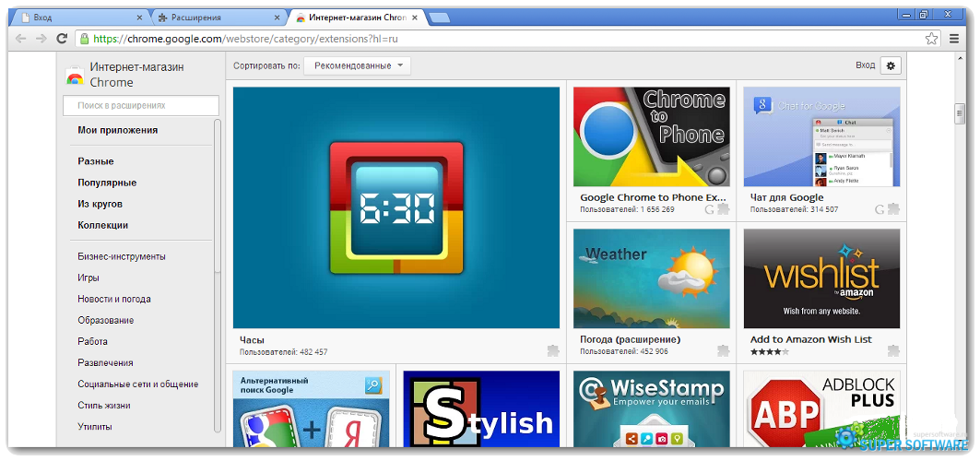Image resolution: width=980 pixels, height=461 pixels.
Task: Bookmark this page with the star icon
Action: tap(931, 39)
